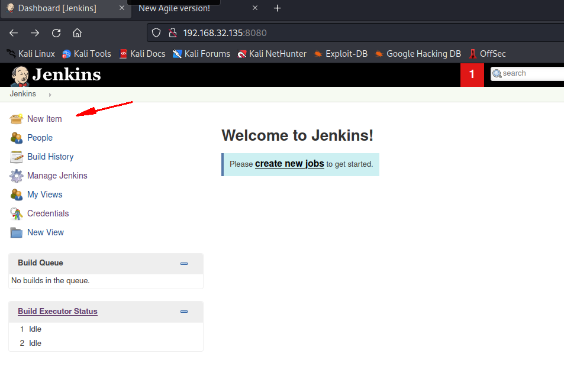Viewport: 564px width, 392px height.
Task: Go to browser home page icon
Action: pyautogui.click(x=77, y=33)
